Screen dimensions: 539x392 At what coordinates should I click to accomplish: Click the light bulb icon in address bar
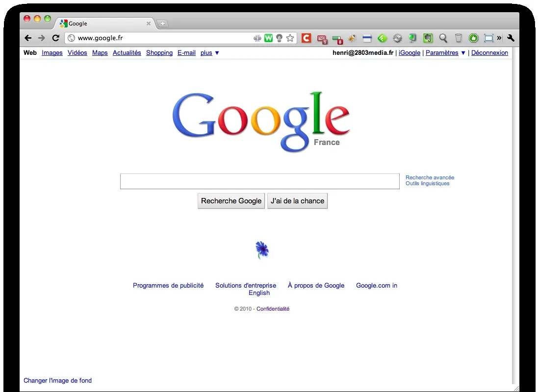[x=279, y=38]
